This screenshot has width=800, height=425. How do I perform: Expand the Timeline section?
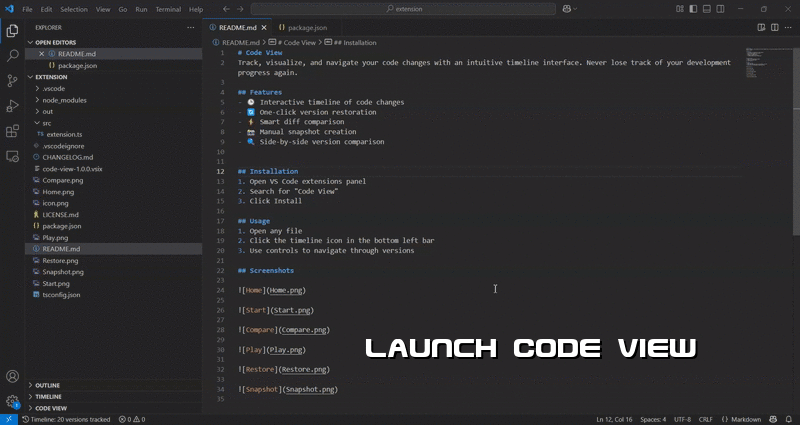click(114, 396)
